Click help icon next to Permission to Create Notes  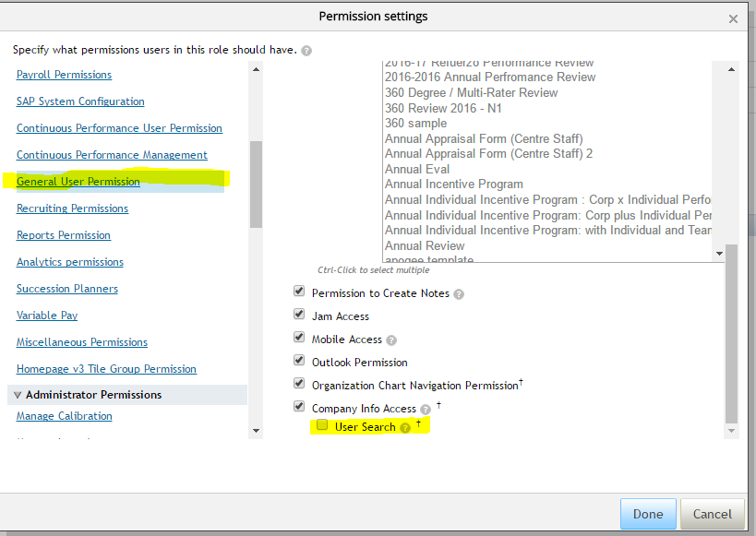coord(459,294)
